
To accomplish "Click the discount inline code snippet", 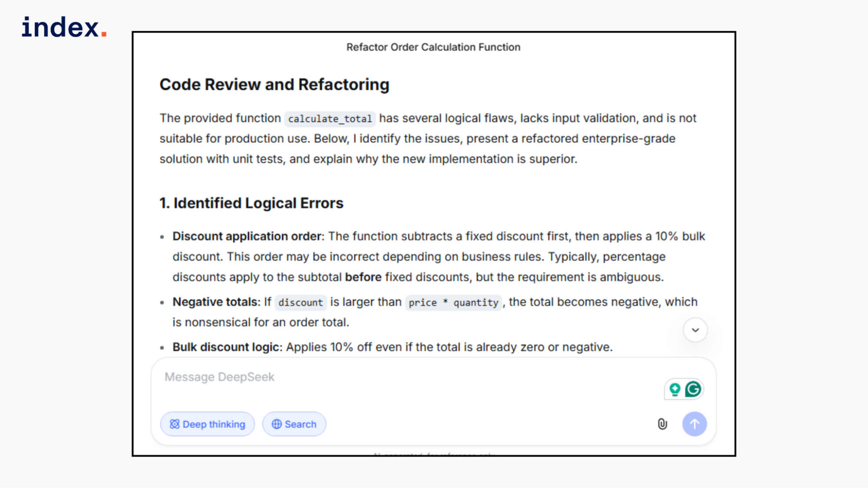I will coord(300,302).
